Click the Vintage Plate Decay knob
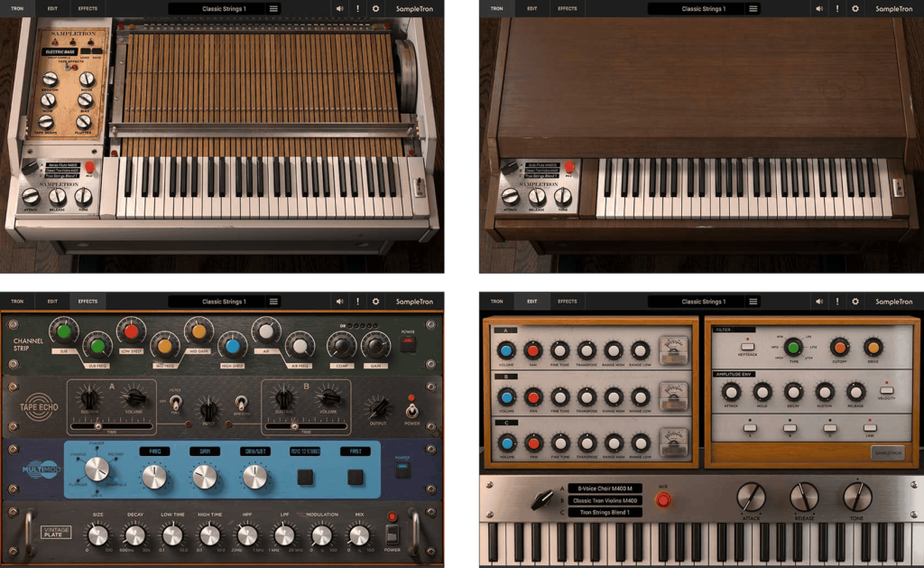 tap(135, 535)
